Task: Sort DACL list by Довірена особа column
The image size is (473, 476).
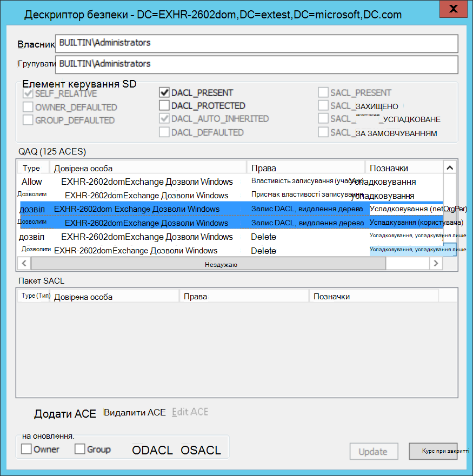Action: click(148, 168)
